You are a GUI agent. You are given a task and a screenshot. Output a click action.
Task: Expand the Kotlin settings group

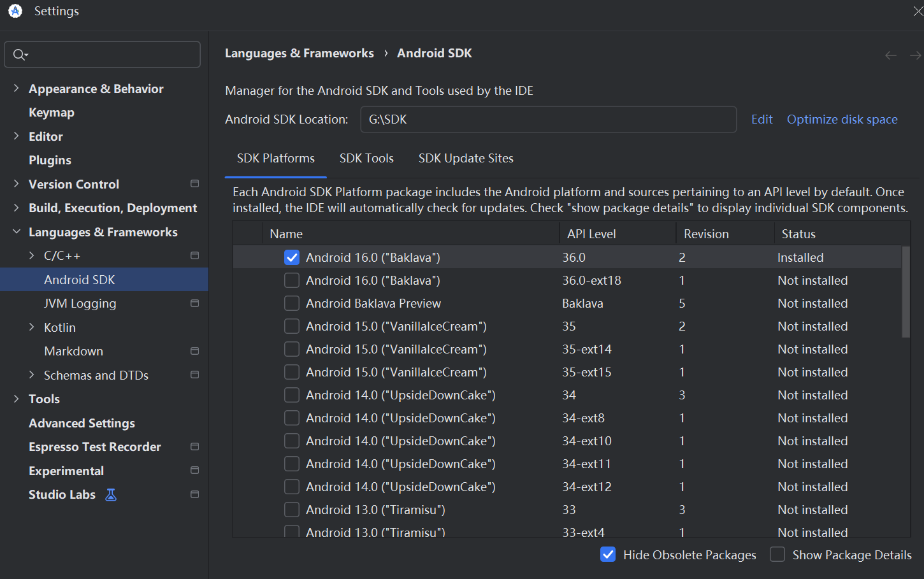(x=31, y=327)
